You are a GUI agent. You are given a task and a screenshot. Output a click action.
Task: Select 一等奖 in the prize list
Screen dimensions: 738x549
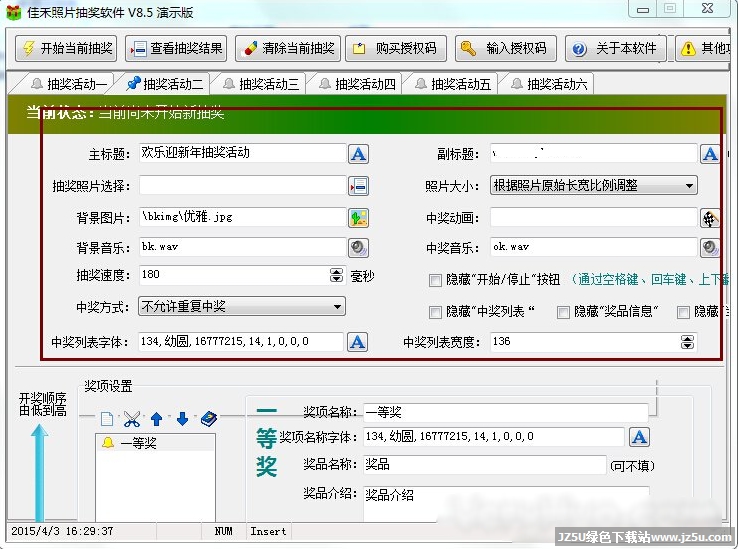click(x=138, y=443)
